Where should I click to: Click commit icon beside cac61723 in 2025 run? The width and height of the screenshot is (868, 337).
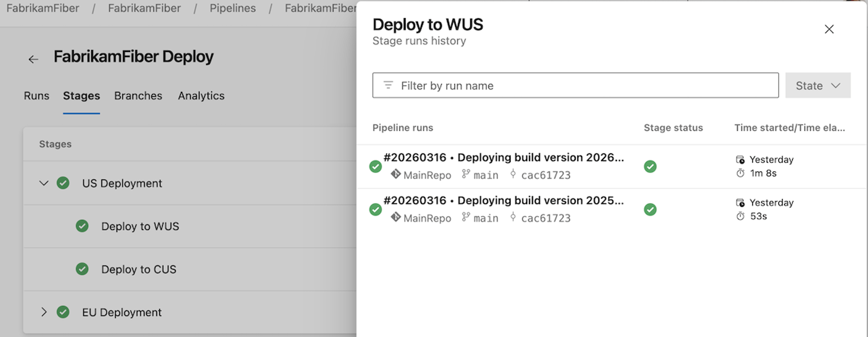(x=513, y=217)
